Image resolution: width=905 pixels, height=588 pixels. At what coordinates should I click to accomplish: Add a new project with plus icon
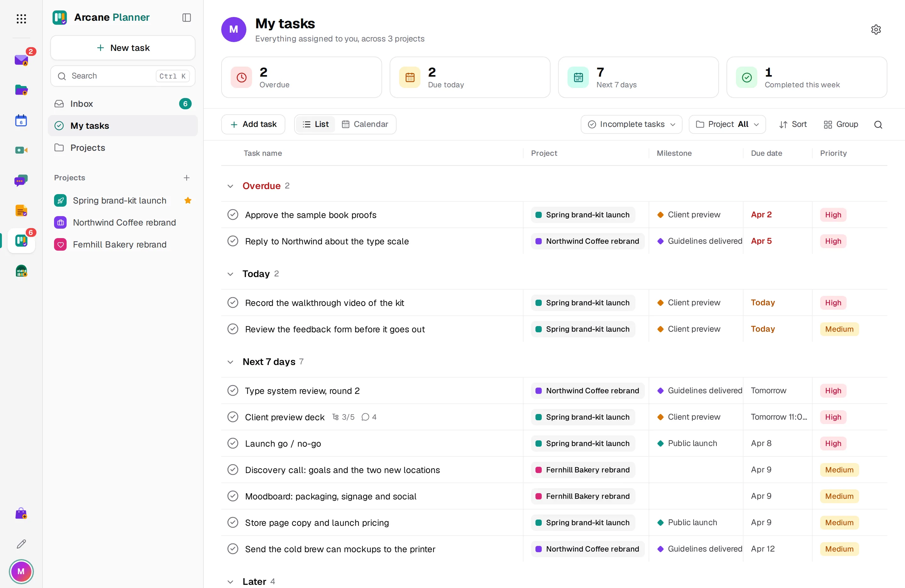(186, 178)
